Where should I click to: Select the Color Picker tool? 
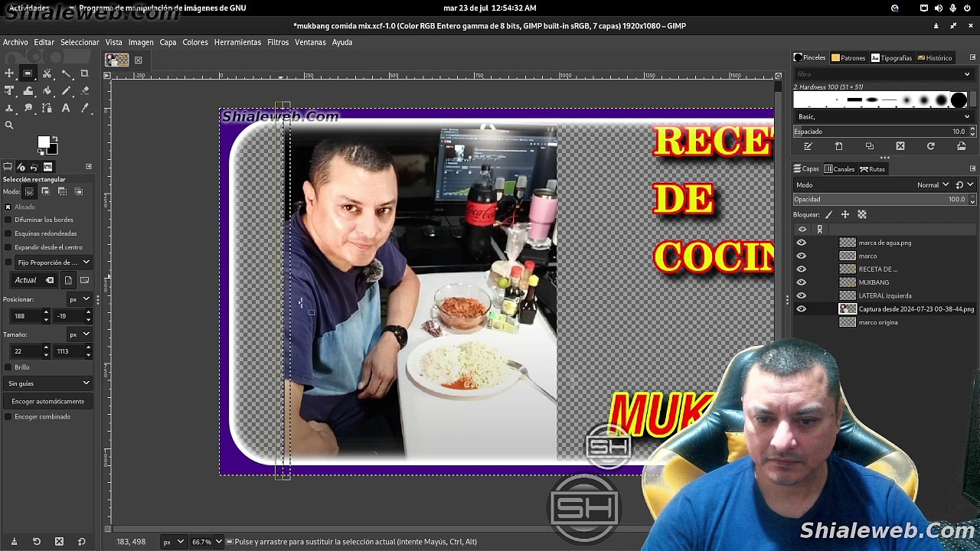(84, 109)
